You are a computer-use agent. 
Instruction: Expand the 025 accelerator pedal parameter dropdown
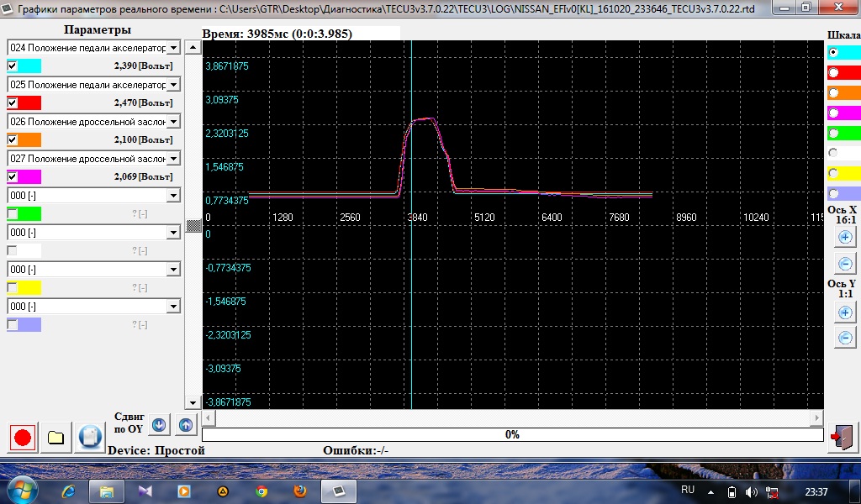tap(173, 85)
